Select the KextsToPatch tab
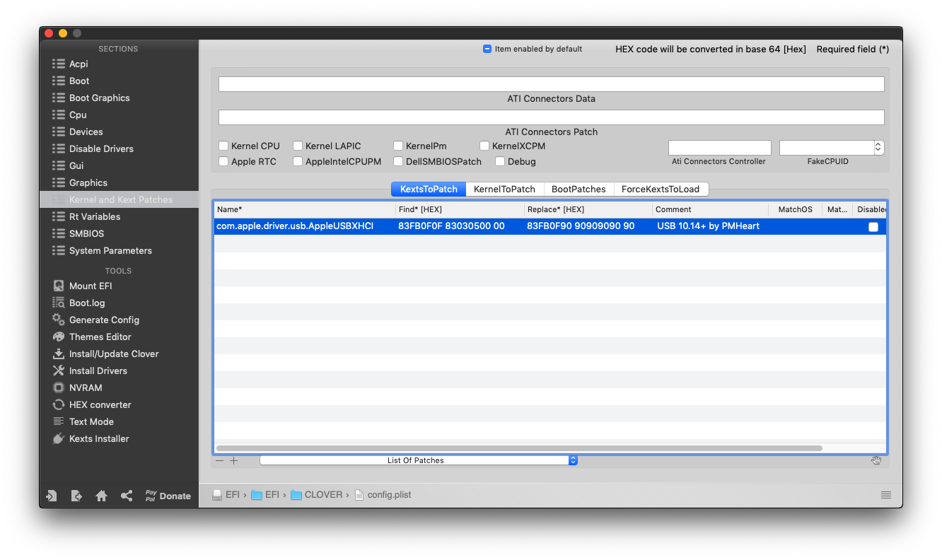Viewport: 942px width, 560px height. [x=429, y=189]
